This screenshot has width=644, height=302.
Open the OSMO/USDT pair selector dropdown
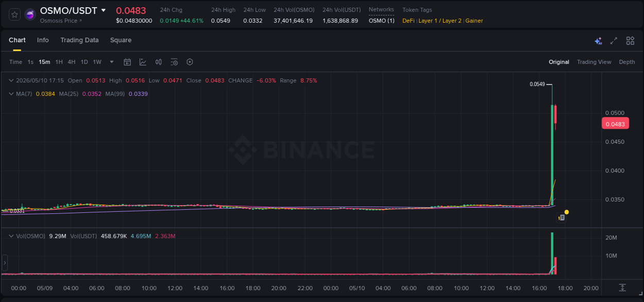tap(104, 10)
